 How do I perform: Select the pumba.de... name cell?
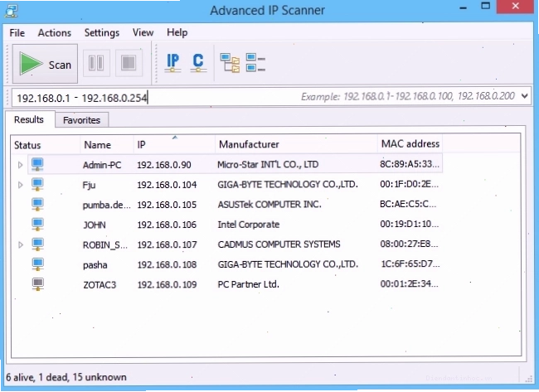coord(107,205)
